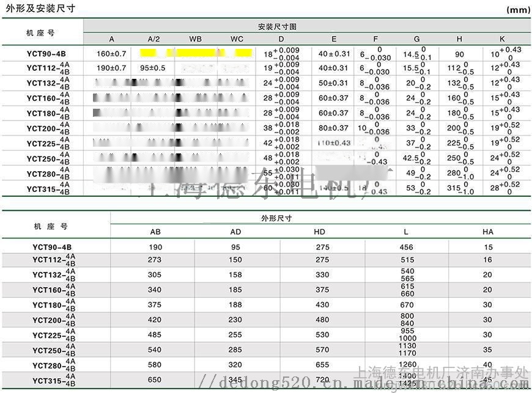Viewport: 532px width, 393px height.
Task: Click AD value 285
Action: coord(235,350)
